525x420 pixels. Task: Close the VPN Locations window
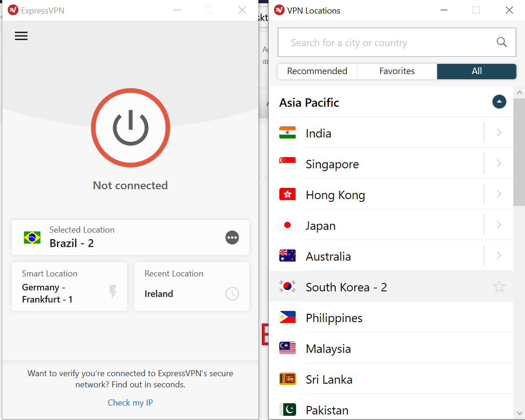tap(509, 10)
